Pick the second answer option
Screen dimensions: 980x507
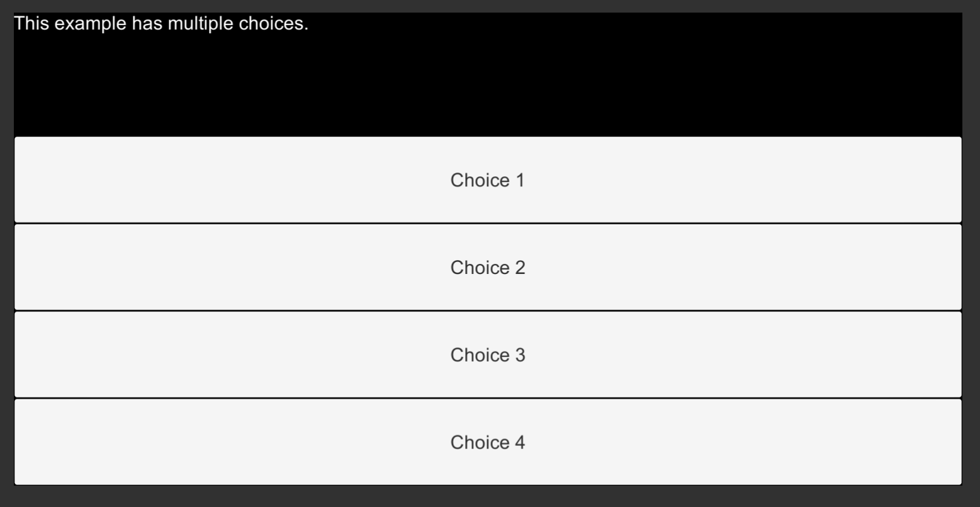[x=487, y=268]
